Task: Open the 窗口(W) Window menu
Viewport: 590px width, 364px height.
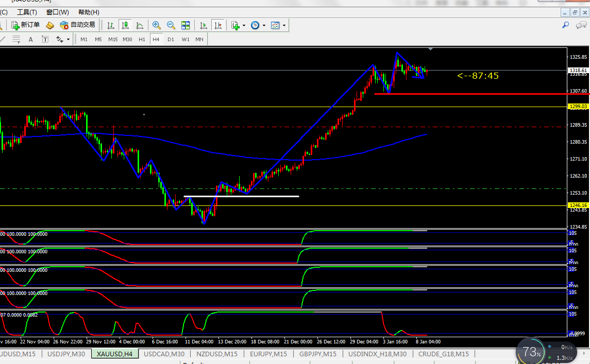Action: click(58, 12)
